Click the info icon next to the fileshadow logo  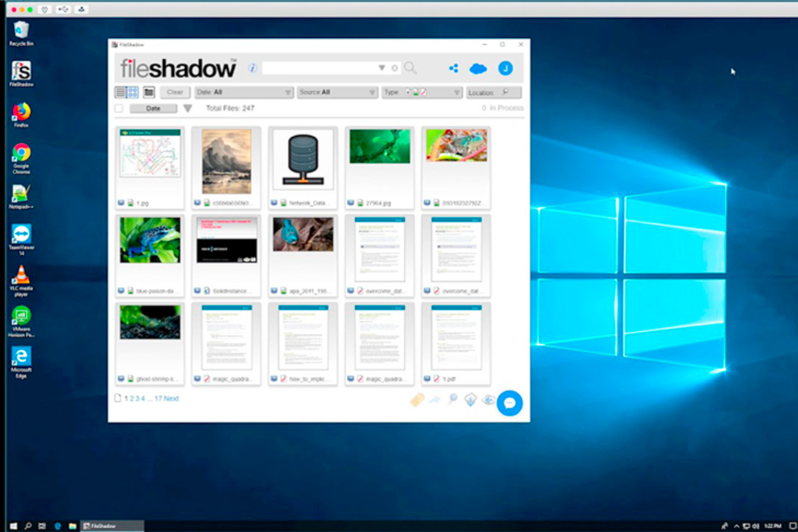(252, 68)
